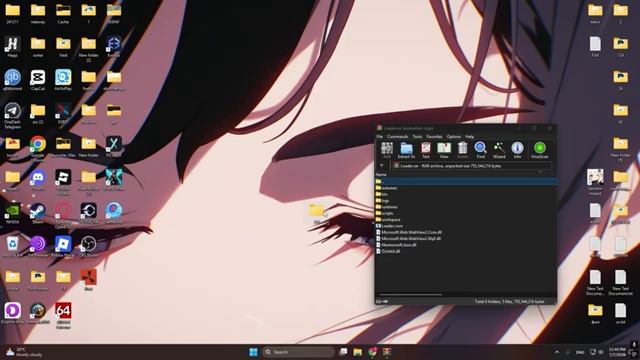Select the logs folder in archive
Image resolution: width=640 pixels, height=360 pixels.
click(382, 201)
